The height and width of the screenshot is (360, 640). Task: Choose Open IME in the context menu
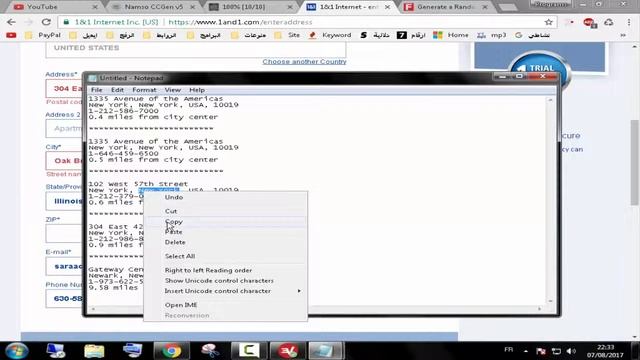tap(225, 305)
